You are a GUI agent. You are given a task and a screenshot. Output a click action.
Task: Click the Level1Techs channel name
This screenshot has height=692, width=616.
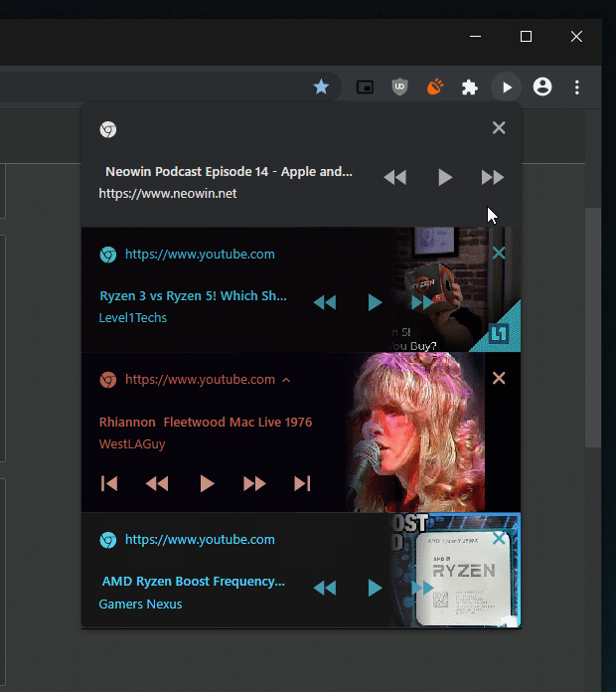(x=133, y=318)
